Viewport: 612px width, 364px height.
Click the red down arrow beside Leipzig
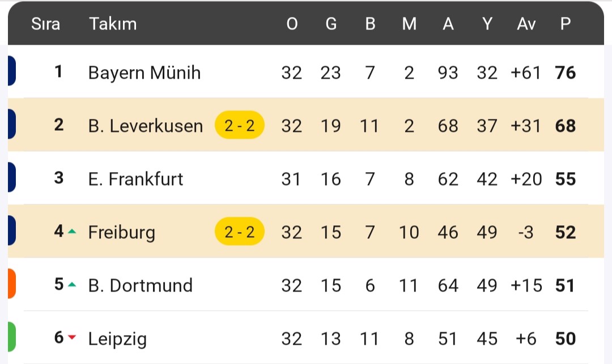[72, 337]
